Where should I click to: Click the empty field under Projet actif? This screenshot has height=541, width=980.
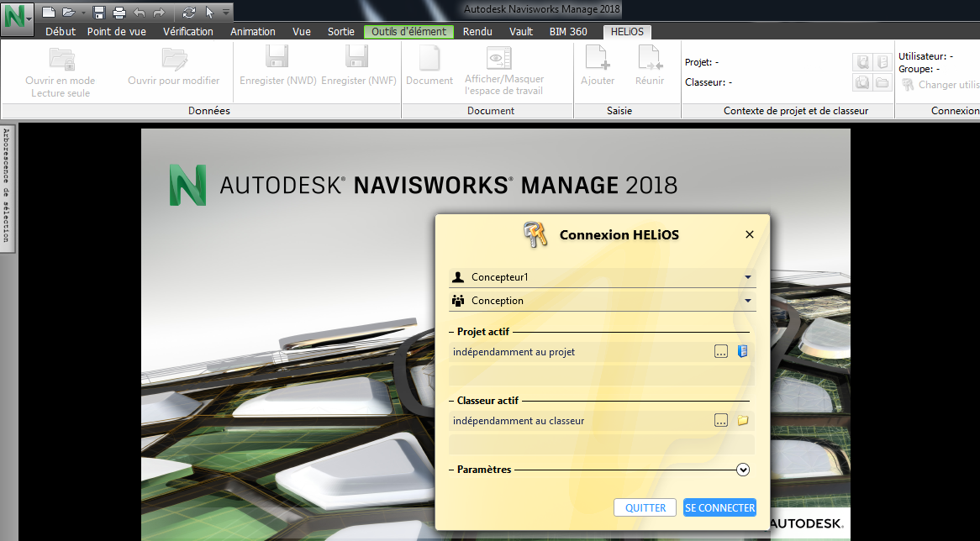pos(602,376)
